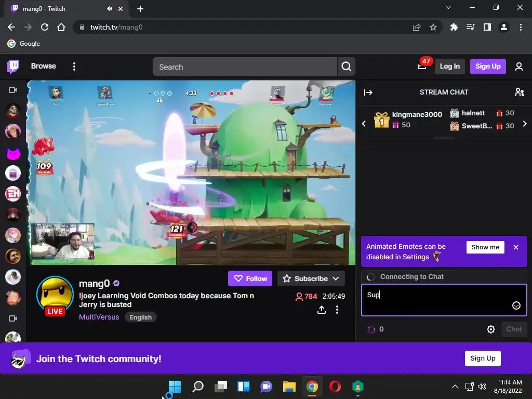Open the emote picker smiley
The width and height of the screenshot is (532, 399).
pyautogui.click(x=516, y=305)
